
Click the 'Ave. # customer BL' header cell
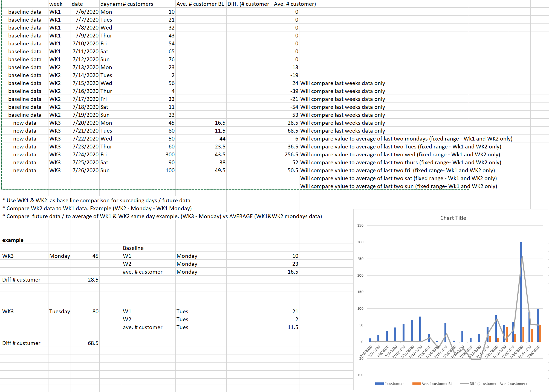[201, 4]
